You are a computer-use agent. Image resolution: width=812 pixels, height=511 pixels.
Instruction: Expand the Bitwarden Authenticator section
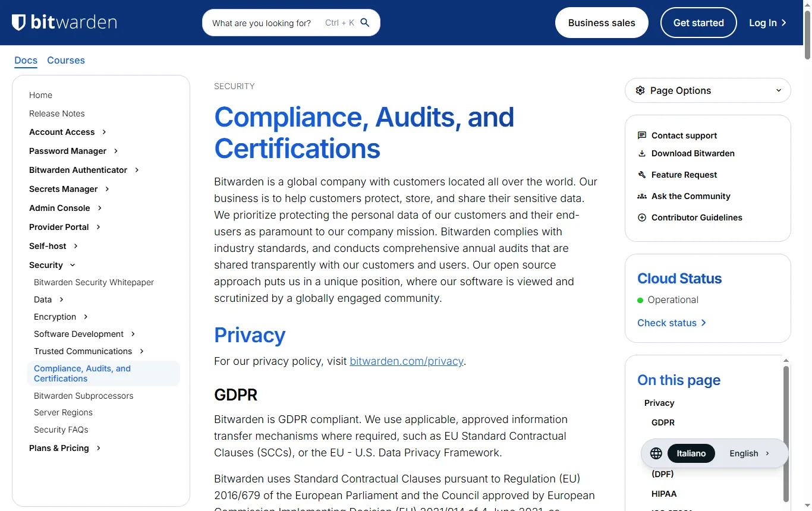(x=137, y=170)
